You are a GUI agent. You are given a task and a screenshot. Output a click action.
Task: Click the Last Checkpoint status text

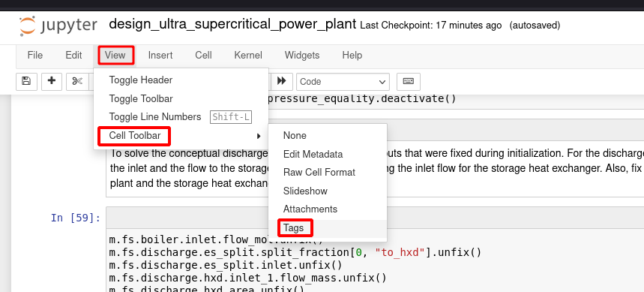[x=431, y=26]
